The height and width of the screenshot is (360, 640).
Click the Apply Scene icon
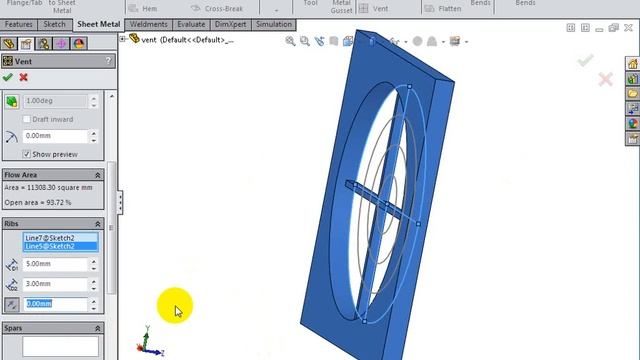tap(432, 41)
